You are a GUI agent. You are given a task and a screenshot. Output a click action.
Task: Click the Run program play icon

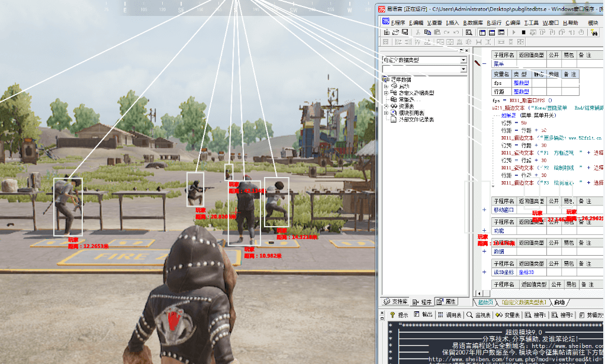514,33
